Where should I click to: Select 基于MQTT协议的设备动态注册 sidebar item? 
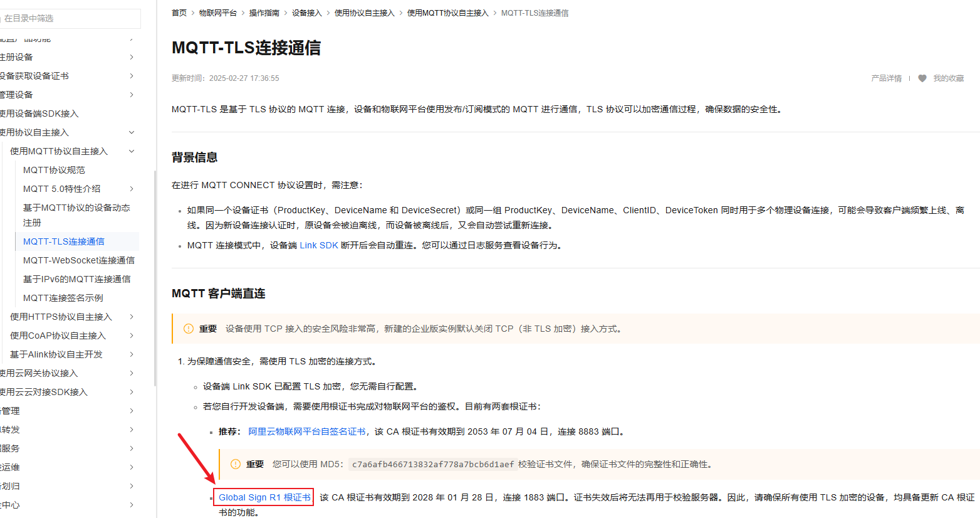coord(76,215)
